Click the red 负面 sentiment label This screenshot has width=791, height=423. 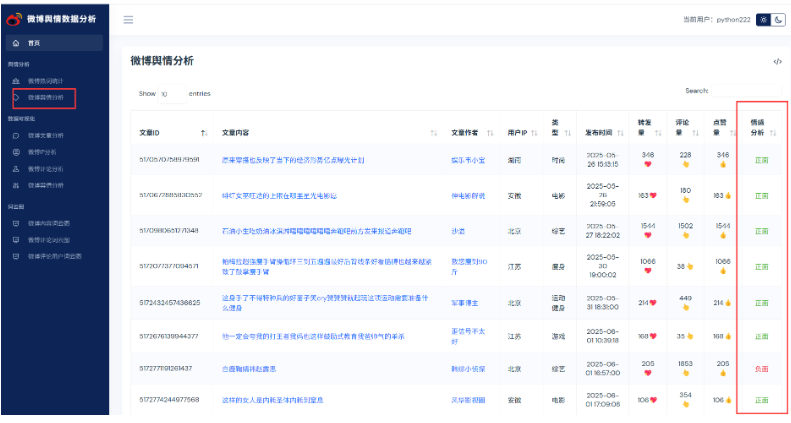coord(761,369)
